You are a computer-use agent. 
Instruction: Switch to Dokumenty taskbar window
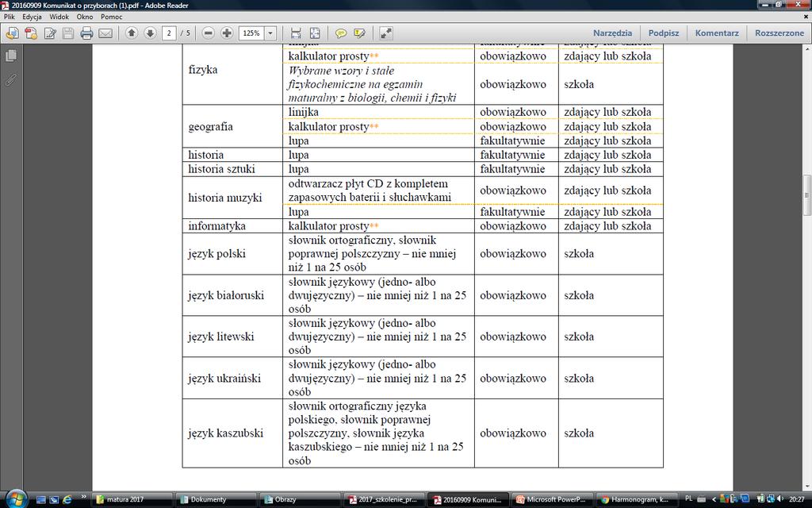click(216, 500)
